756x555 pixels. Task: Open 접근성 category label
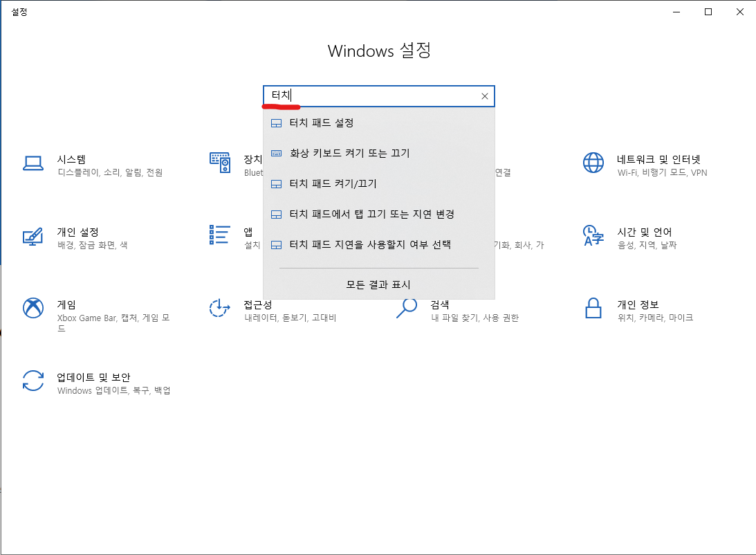coord(257,304)
